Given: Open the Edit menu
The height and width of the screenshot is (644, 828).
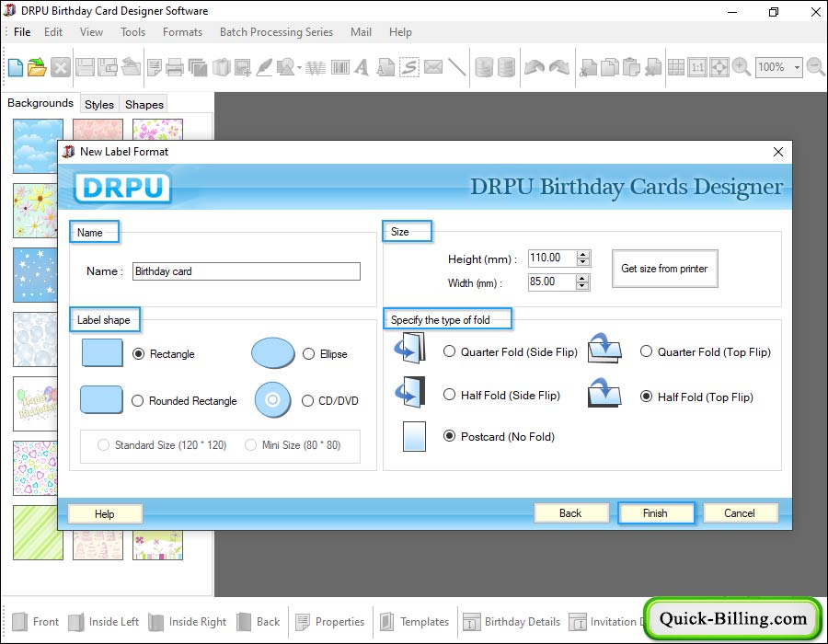Looking at the screenshot, I should pos(53,31).
